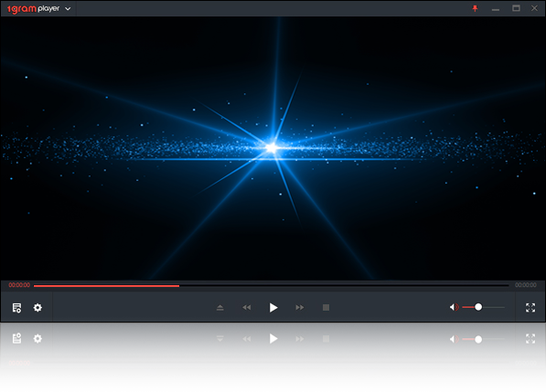Mute audio via the speaker icon
Screen dimensions: 546x392
454,307
